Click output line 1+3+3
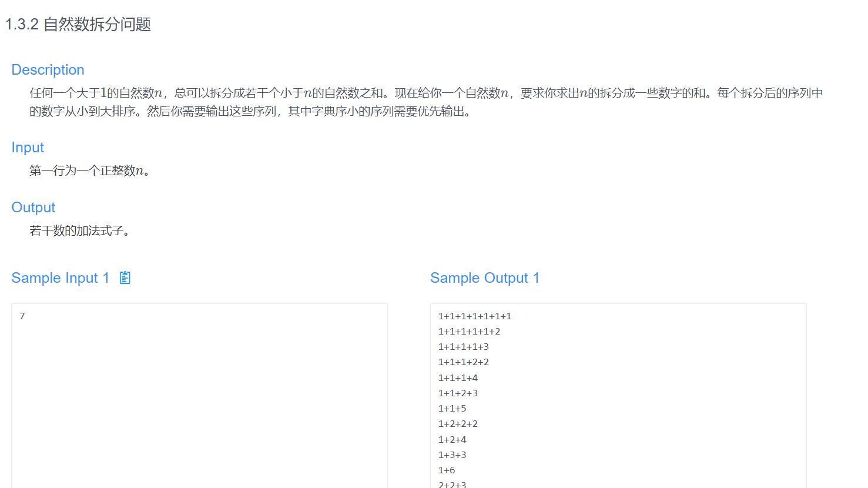Viewport: 868px width, 488px height. (453, 455)
